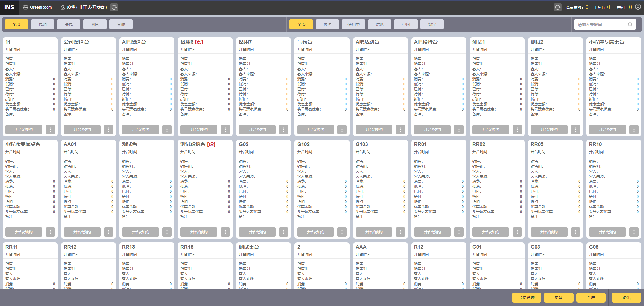The image size is (644, 306).
Task: Click 开台/预约 on G103
Action: coord(374,232)
